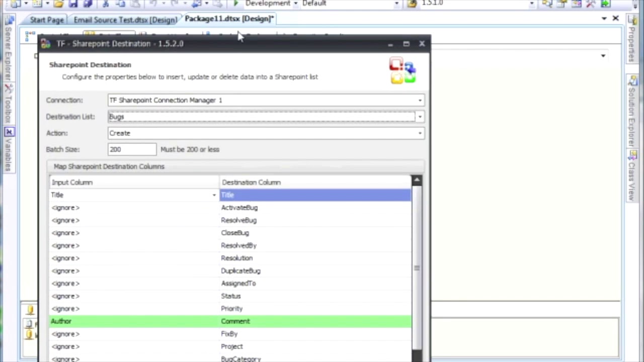Click the Cut scissors icon in the toolbar
The image size is (644, 362).
(106, 4)
